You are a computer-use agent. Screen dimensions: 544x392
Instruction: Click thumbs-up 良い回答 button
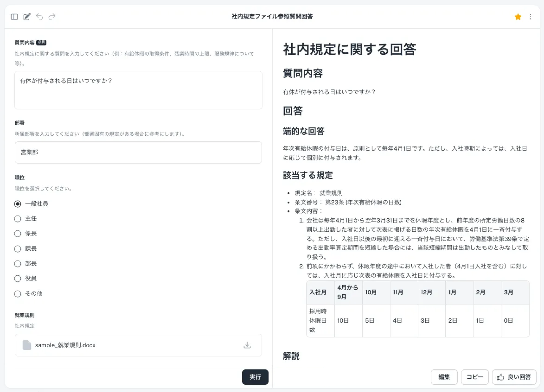coord(514,377)
